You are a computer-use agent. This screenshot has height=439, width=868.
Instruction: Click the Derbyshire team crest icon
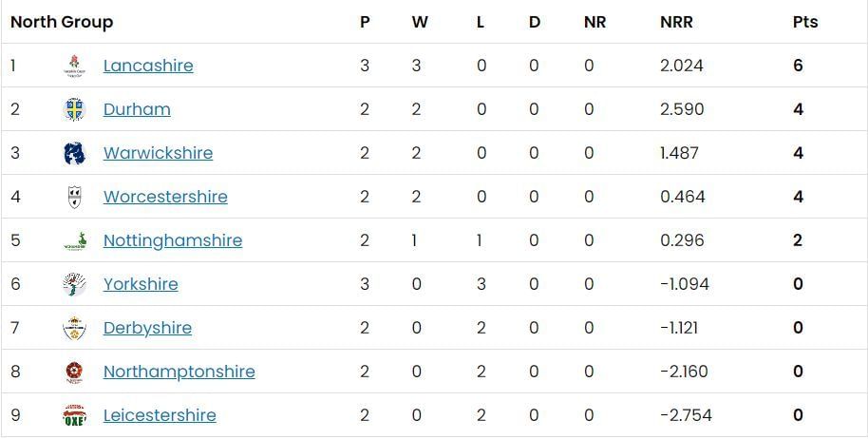pos(74,328)
